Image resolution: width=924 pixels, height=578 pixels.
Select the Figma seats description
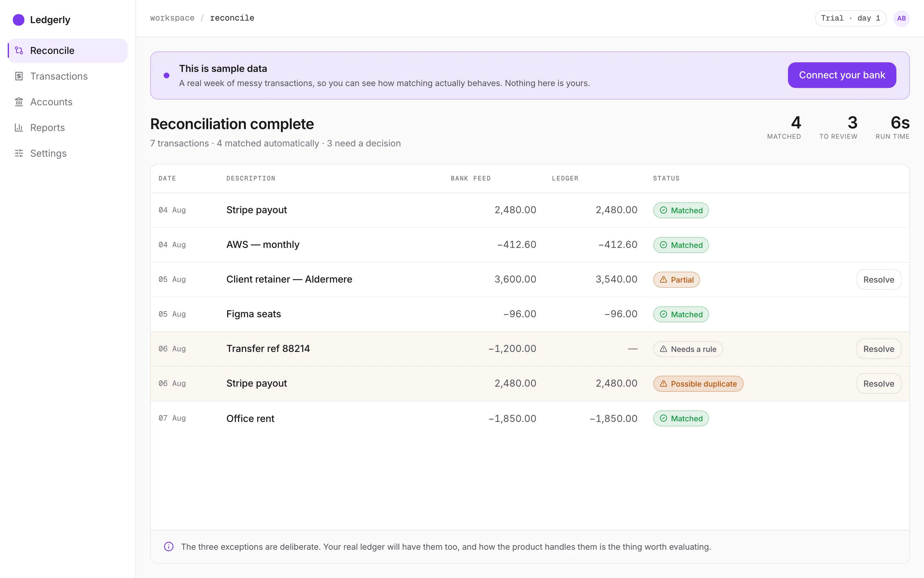(253, 314)
